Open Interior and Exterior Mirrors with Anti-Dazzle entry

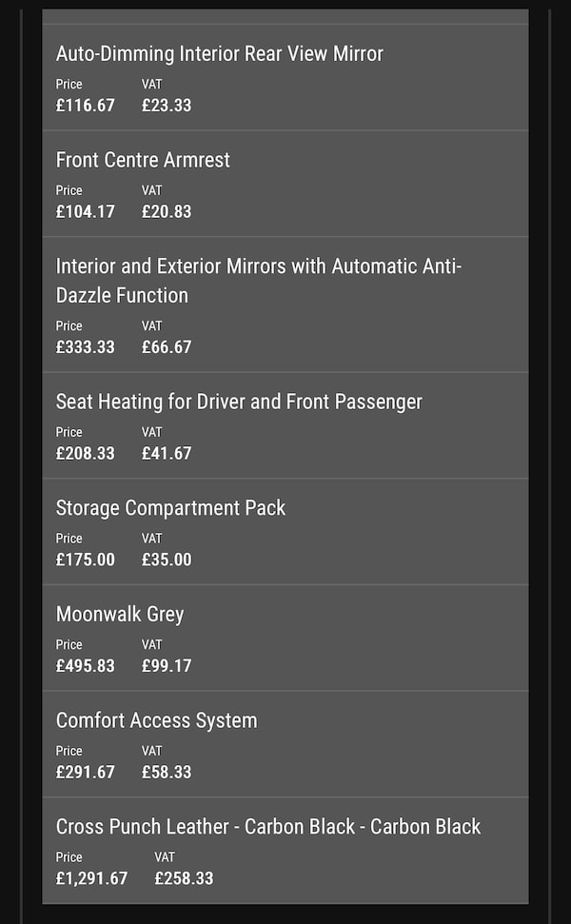pos(258,280)
